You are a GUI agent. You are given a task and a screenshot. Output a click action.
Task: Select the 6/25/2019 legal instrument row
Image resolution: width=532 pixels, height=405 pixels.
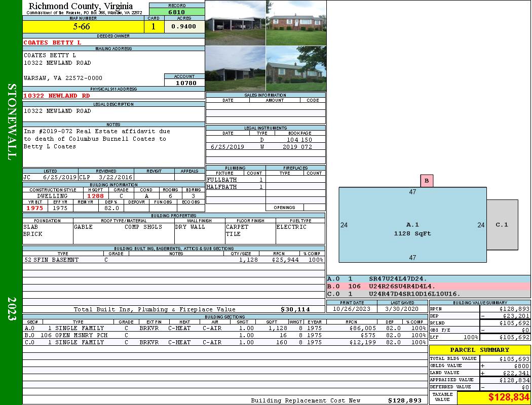[265, 147]
